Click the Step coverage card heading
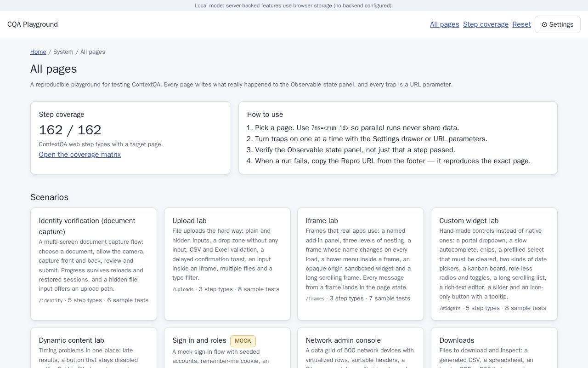588x368 pixels. point(62,115)
